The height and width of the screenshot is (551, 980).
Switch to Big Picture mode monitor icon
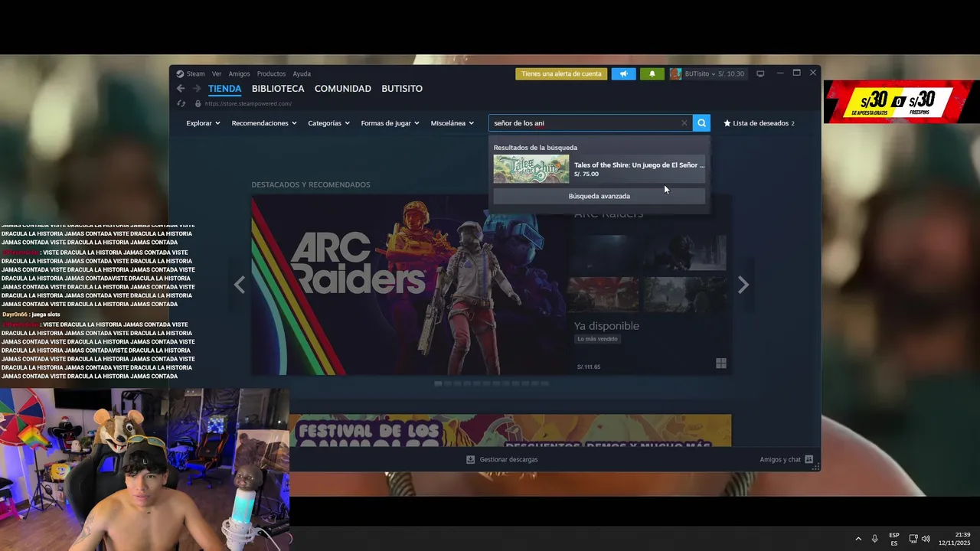[760, 73]
